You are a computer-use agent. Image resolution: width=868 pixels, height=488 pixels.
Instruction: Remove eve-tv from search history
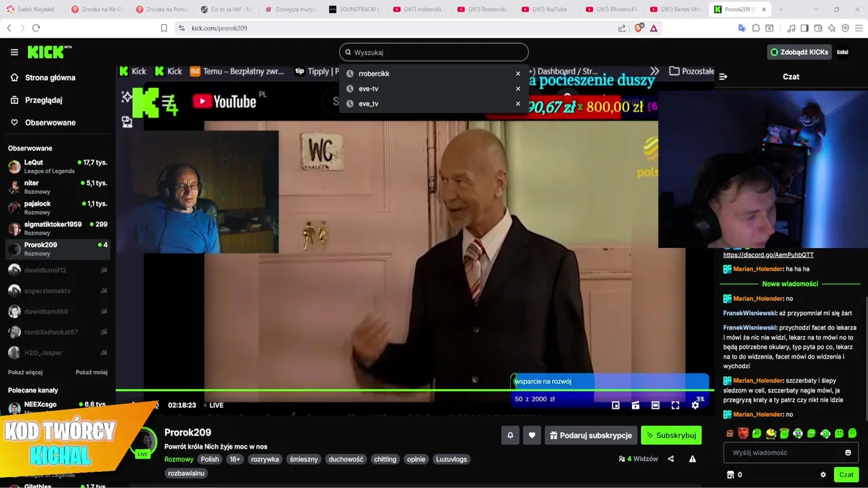(x=518, y=89)
